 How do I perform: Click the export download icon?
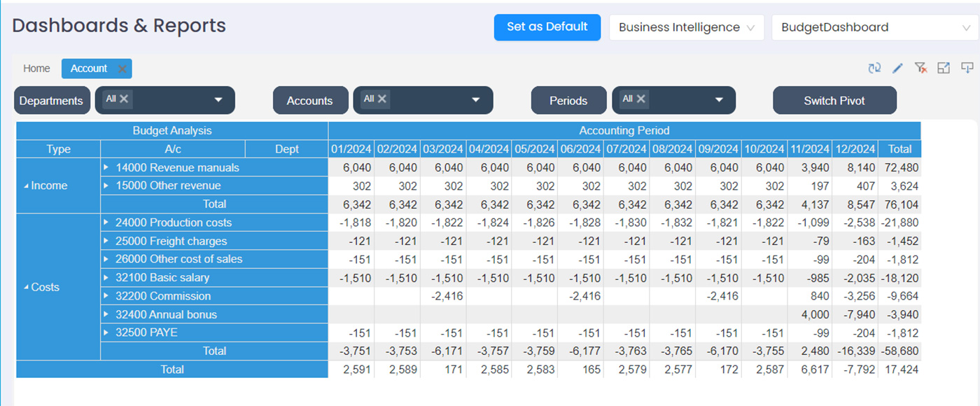[x=967, y=68]
